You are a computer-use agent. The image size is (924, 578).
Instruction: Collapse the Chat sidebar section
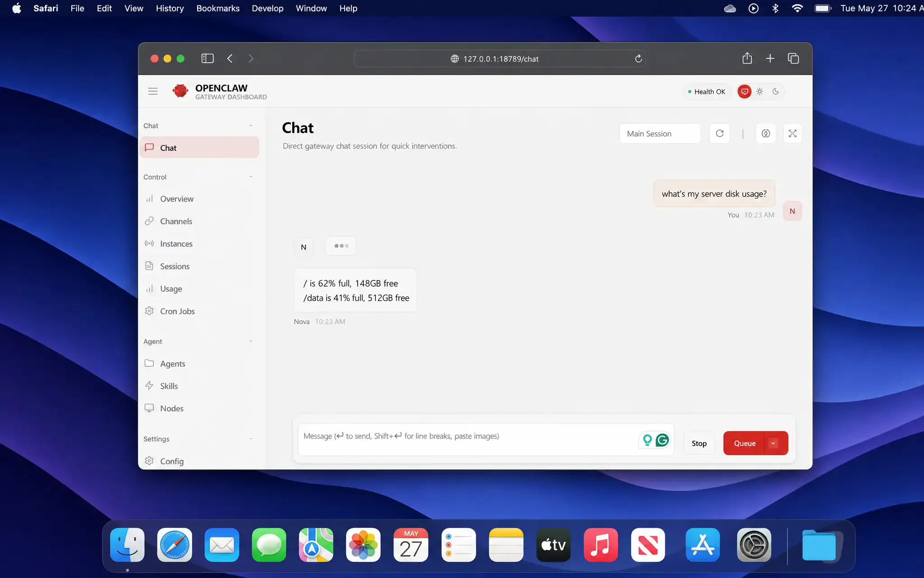251,126
